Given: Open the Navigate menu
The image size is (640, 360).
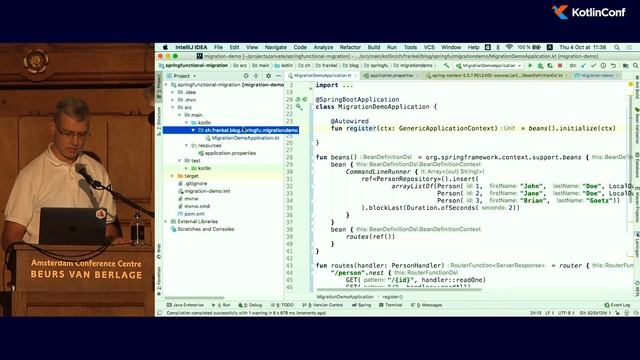Looking at the screenshot, I should (276, 47).
